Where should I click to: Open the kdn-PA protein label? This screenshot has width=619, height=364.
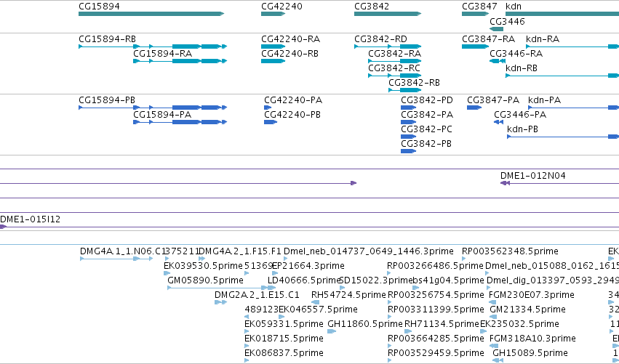544,100
